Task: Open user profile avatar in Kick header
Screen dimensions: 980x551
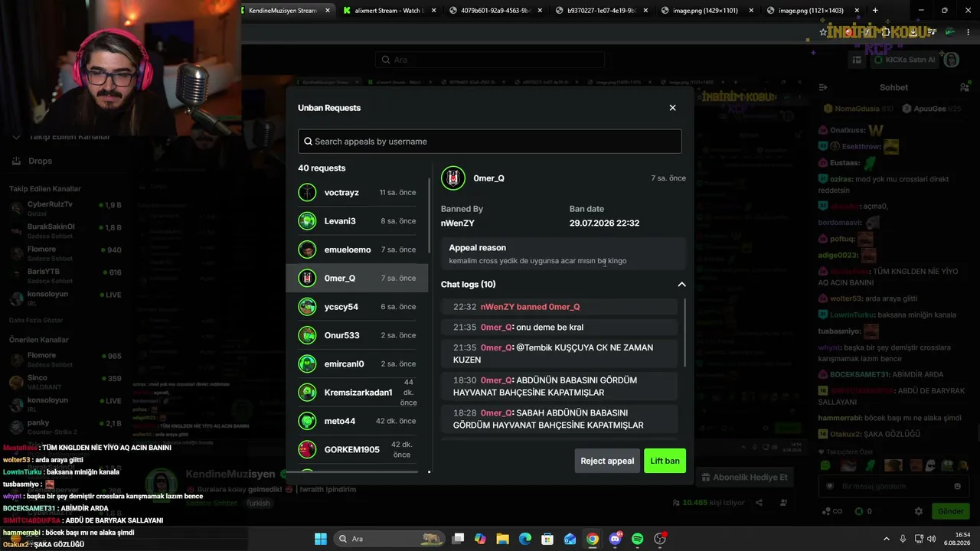Action: point(951,60)
